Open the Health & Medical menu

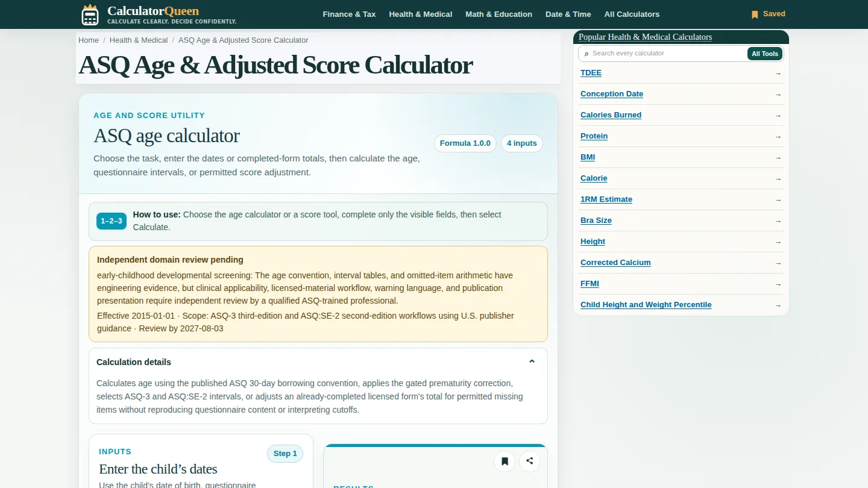coord(421,14)
